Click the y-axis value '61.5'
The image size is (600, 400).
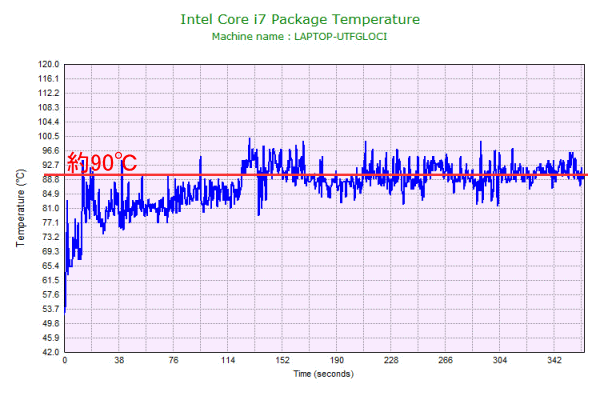point(51,280)
